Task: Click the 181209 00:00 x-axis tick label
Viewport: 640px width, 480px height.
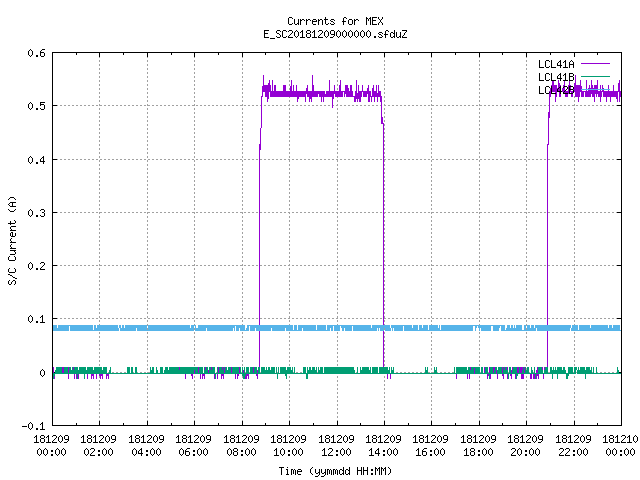Action: (51, 446)
